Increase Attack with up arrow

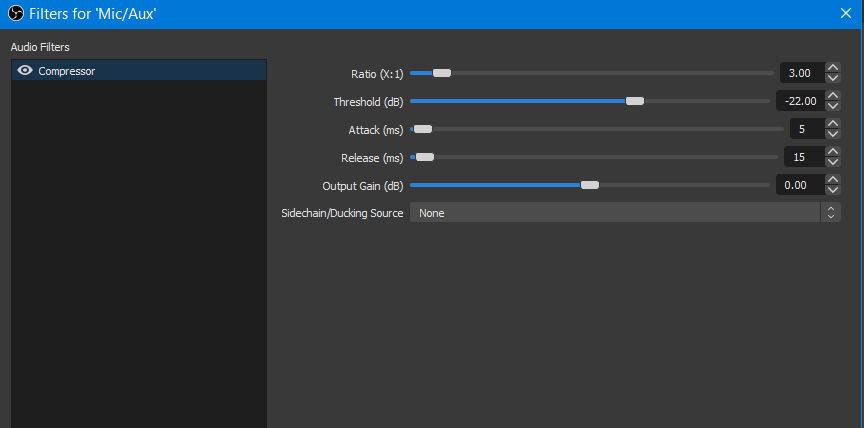point(833,124)
